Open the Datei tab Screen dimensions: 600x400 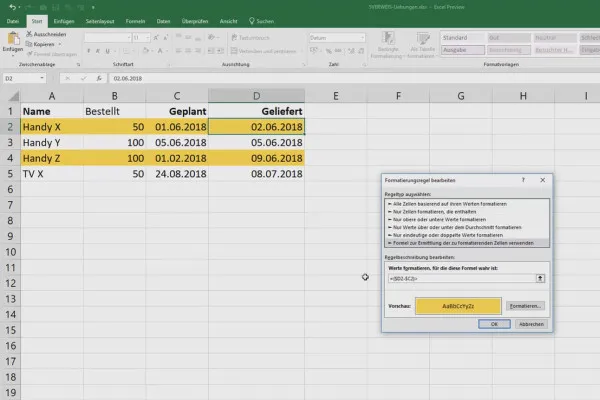coord(13,21)
